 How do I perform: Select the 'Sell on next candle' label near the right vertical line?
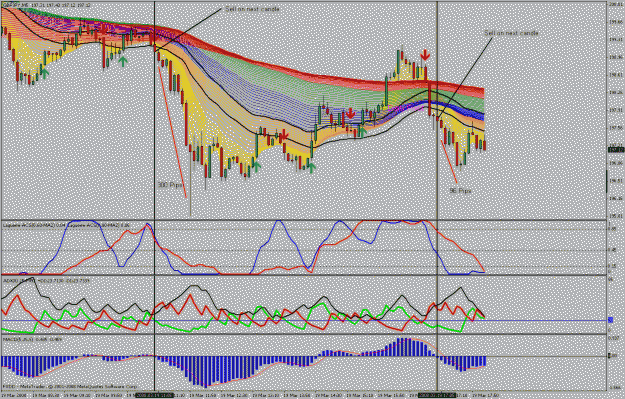[x=511, y=33]
